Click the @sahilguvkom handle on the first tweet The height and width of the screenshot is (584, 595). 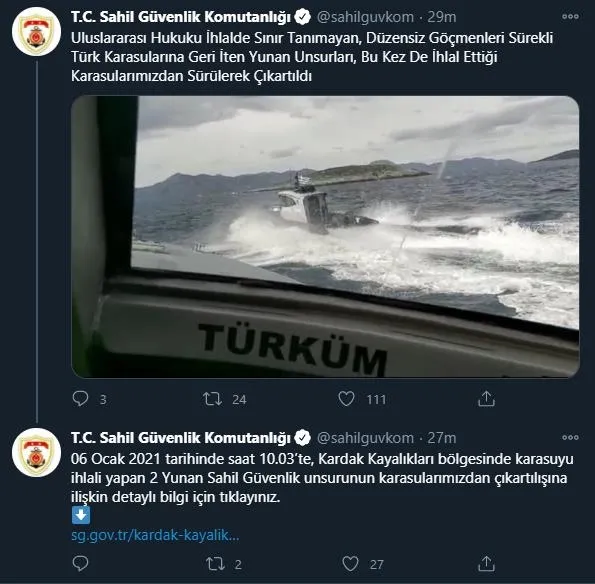coord(365,17)
